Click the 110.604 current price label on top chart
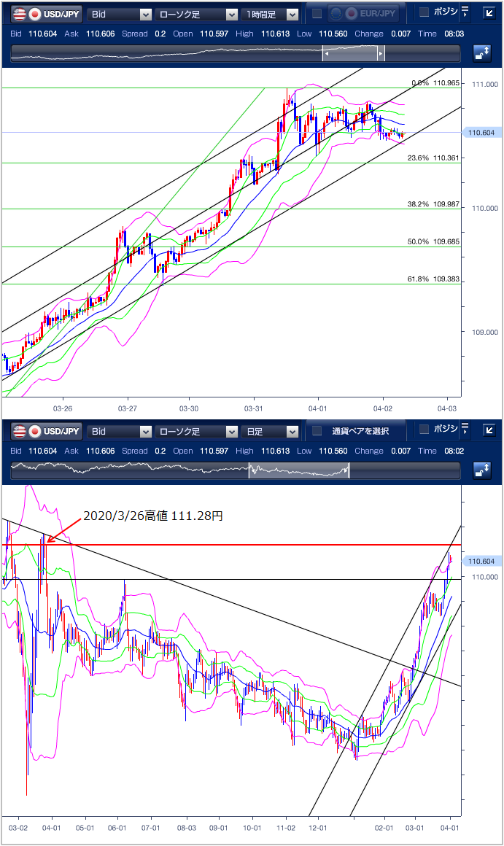Image resolution: width=504 pixels, height=846 pixels. 481,132
